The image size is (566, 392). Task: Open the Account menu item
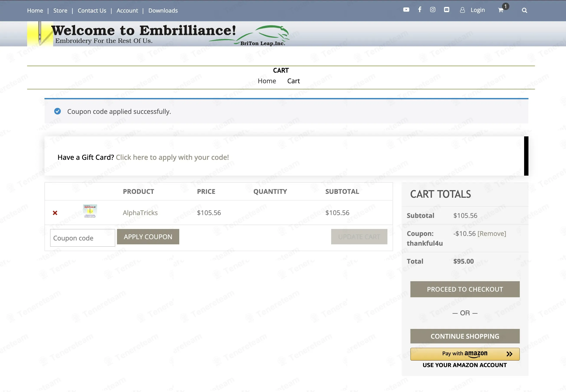click(x=127, y=11)
